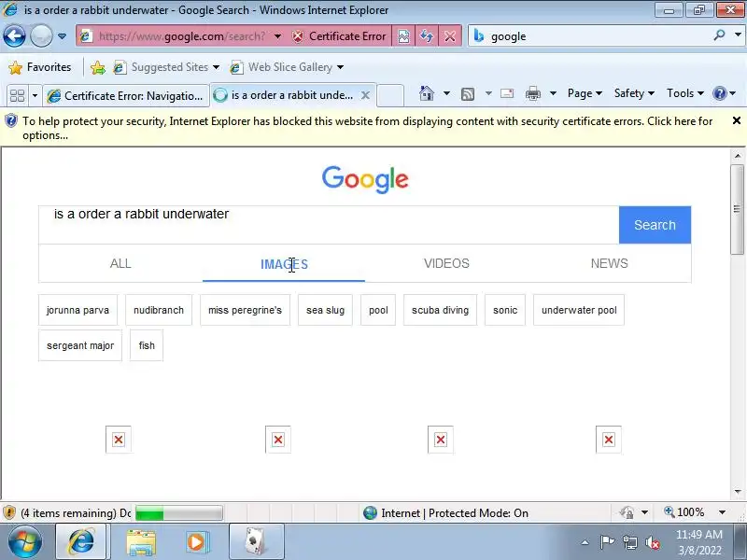The width and height of the screenshot is (747, 560).
Task: Switch to the NEWS results tab
Action: (x=610, y=263)
